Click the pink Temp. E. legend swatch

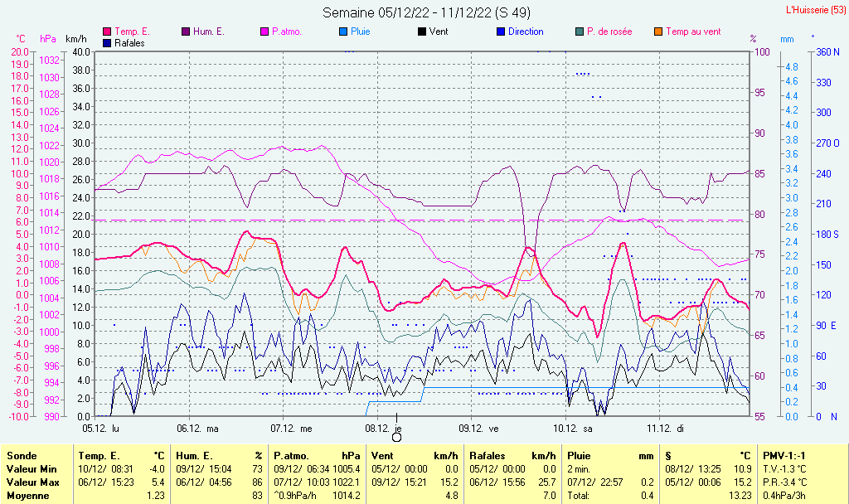tap(107, 32)
